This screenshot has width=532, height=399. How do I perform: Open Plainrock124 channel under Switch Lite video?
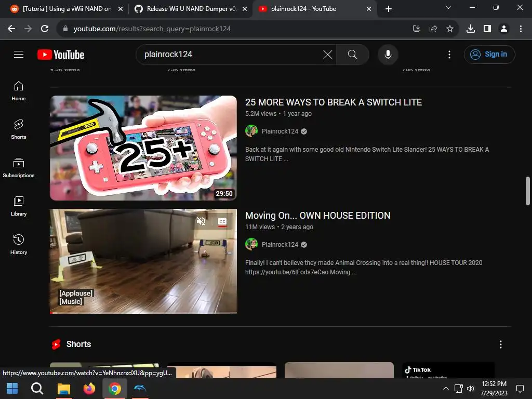point(280,131)
